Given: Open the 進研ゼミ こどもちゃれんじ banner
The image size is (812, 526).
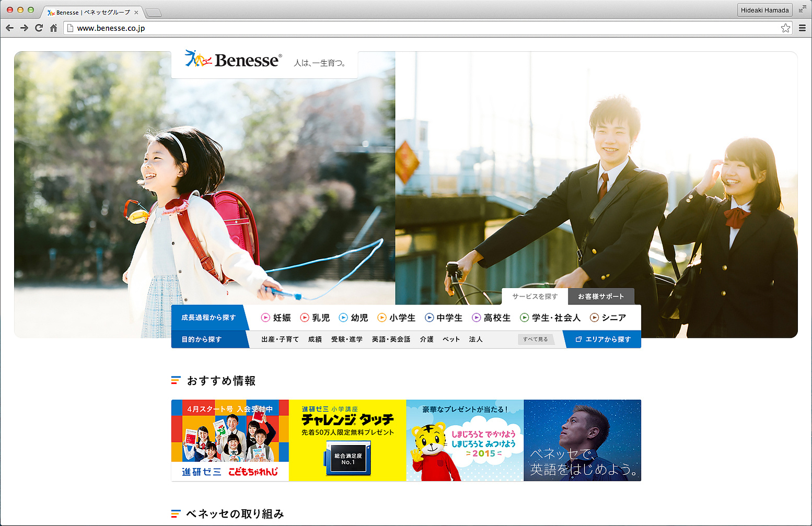Looking at the screenshot, I should (x=230, y=440).
